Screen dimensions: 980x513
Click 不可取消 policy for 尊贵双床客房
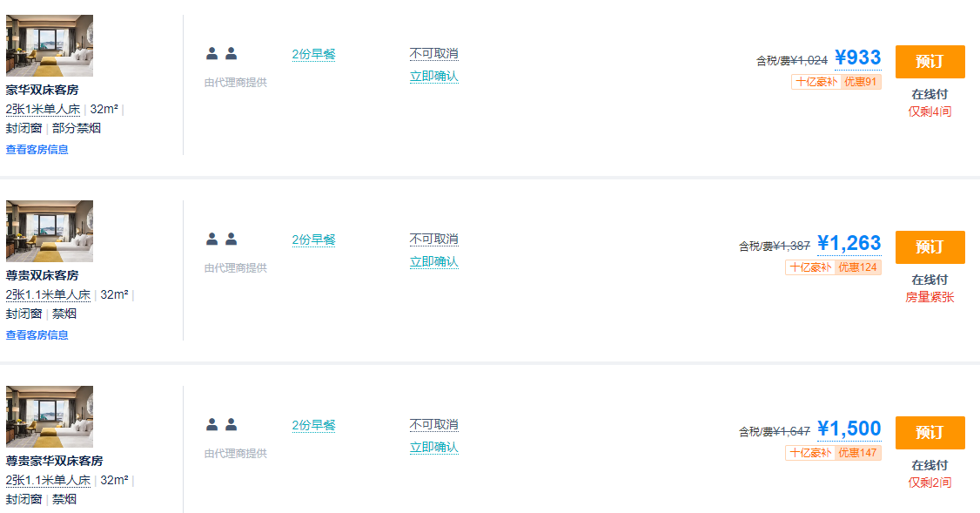[x=433, y=240]
